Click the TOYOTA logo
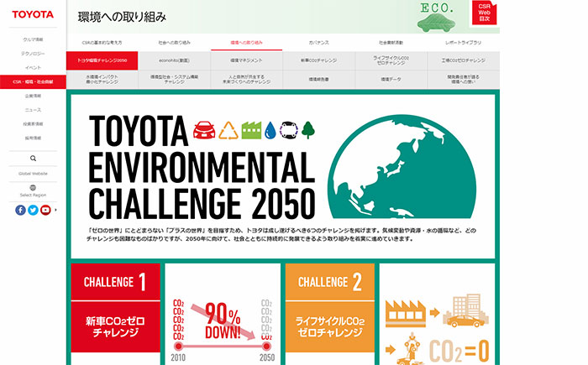The width and height of the screenshot is (588, 365). pos(33,14)
